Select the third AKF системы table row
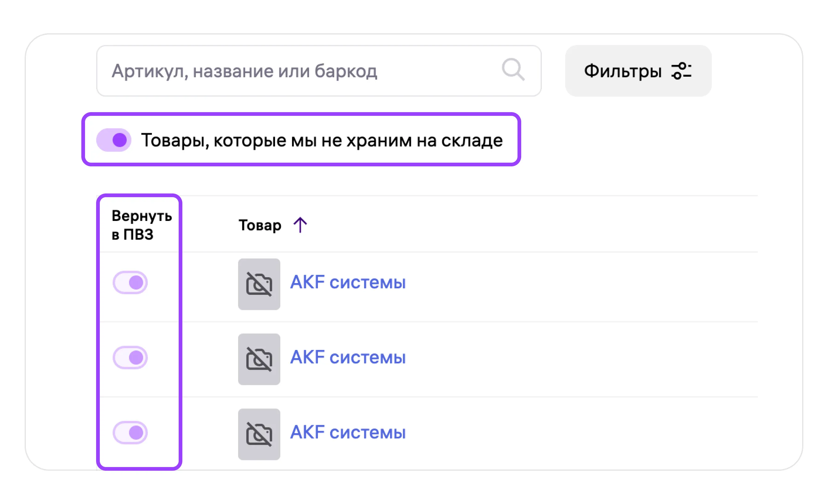This screenshot has width=828, height=504. pyautogui.click(x=571, y=433)
